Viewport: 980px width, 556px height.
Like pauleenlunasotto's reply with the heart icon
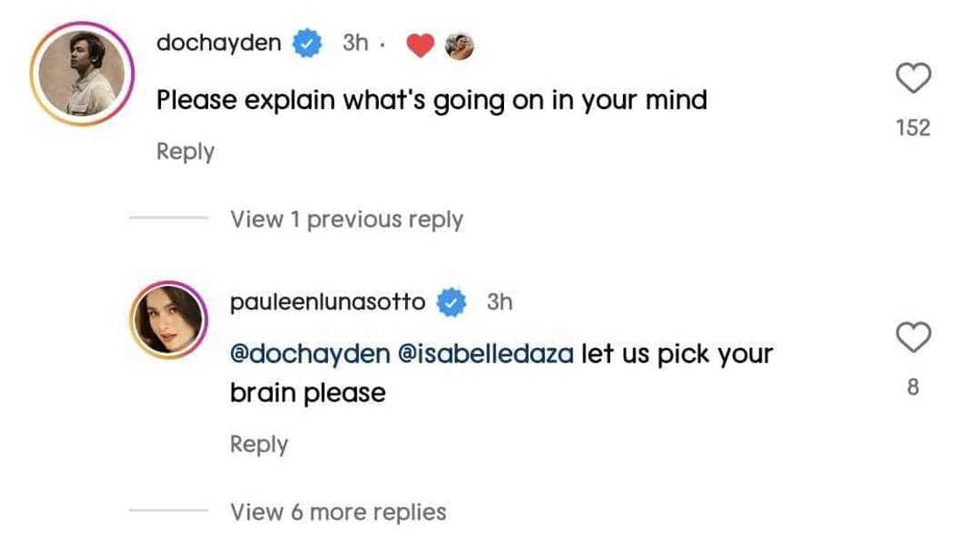click(913, 337)
